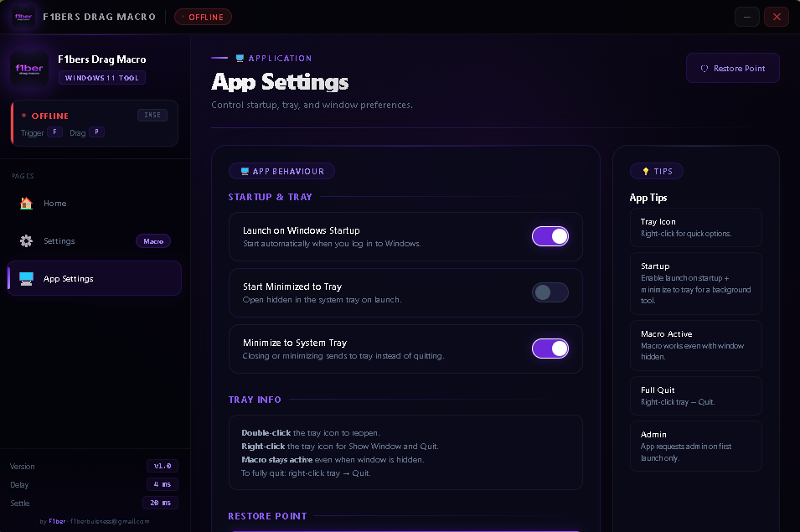Screen dimensions: 800x532
Task: Click the INSE key badge
Action: point(152,116)
